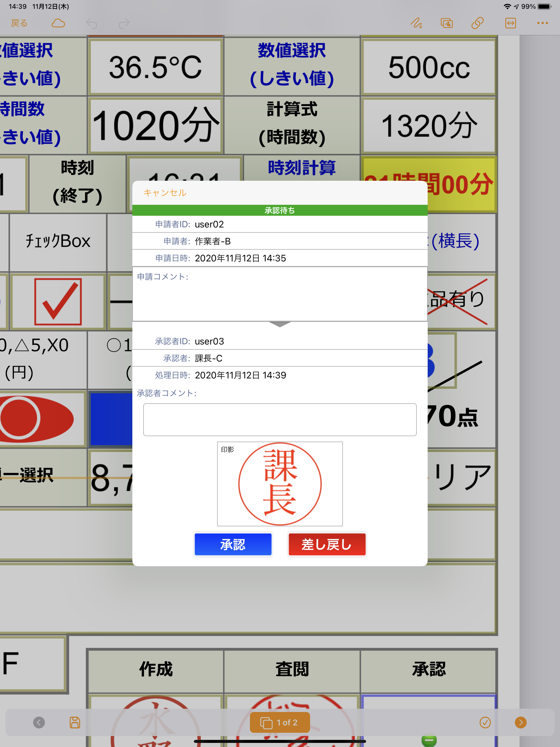The image size is (560, 747).
Task: Open the pen markup annotation tool
Action: pos(417,23)
